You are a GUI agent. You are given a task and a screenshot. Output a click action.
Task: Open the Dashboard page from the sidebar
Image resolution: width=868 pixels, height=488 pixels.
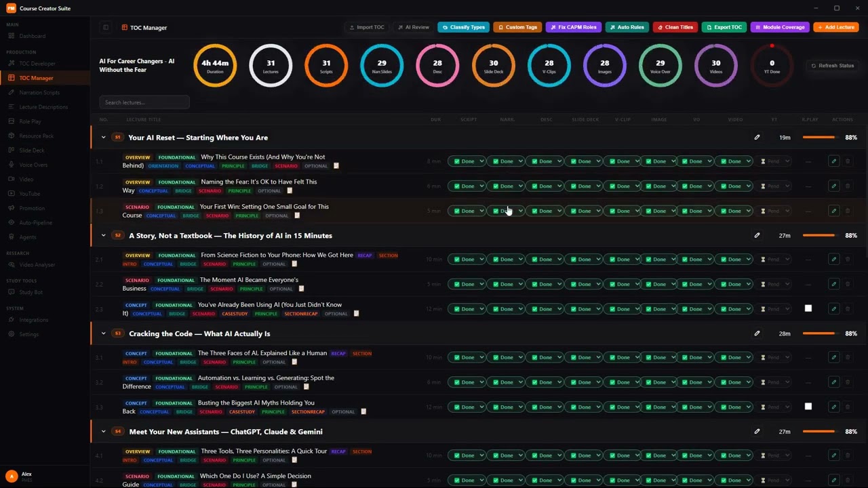[45, 36]
